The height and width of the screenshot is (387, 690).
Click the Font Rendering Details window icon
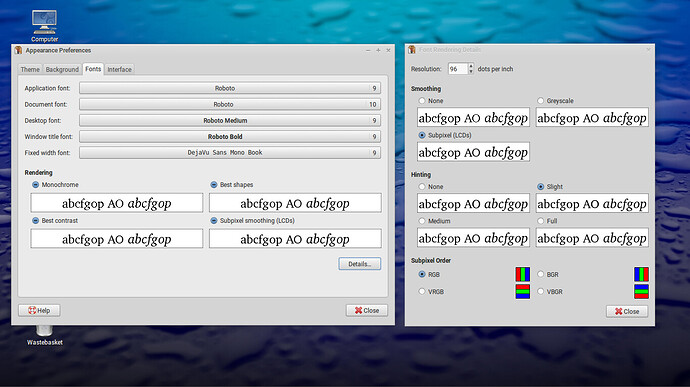412,50
